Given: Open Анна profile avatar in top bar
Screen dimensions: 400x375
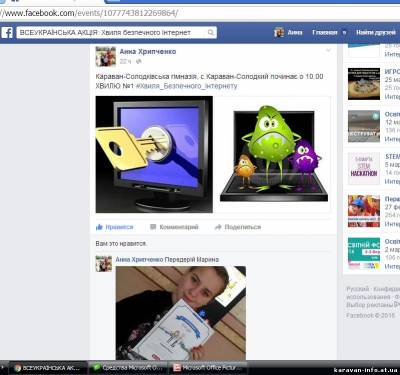Looking at the screenshot, I should (279, 32).
